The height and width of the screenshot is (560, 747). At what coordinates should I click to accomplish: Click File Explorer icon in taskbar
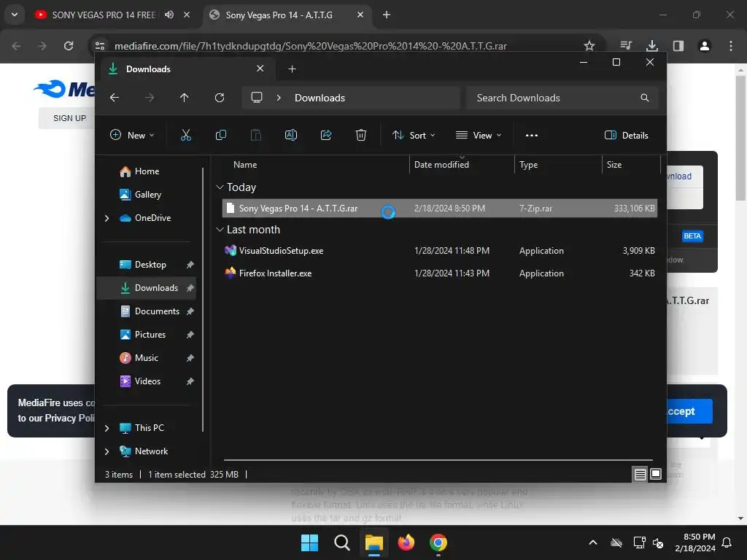pyautogui.click(x=374, y=542)
